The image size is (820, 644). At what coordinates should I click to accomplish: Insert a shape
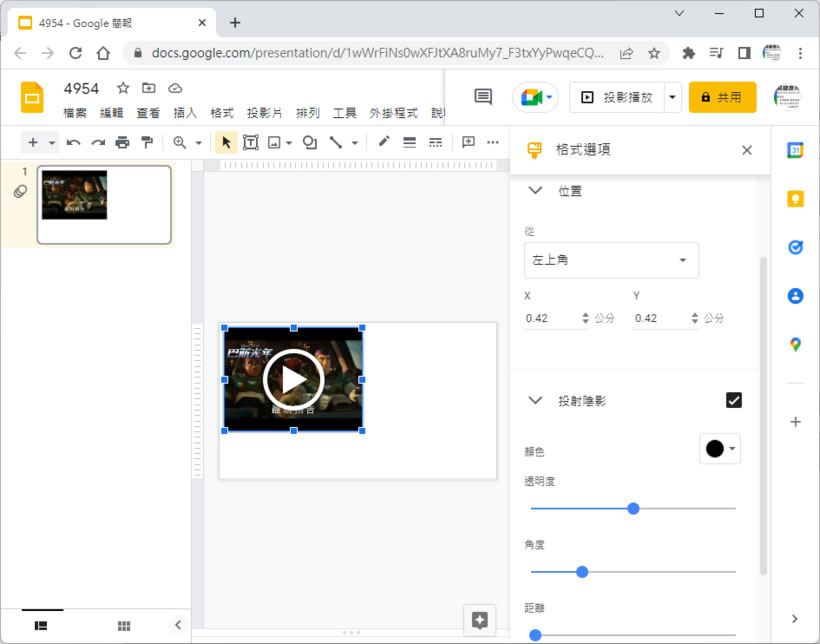tap(310, 142)
